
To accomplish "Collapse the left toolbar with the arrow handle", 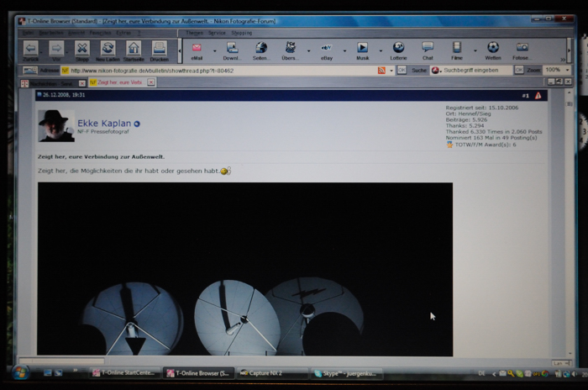I will (180, 50).
